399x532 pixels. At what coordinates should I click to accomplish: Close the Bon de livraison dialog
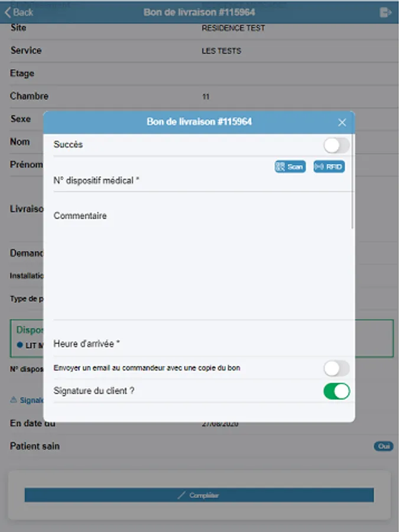point(342,122)
